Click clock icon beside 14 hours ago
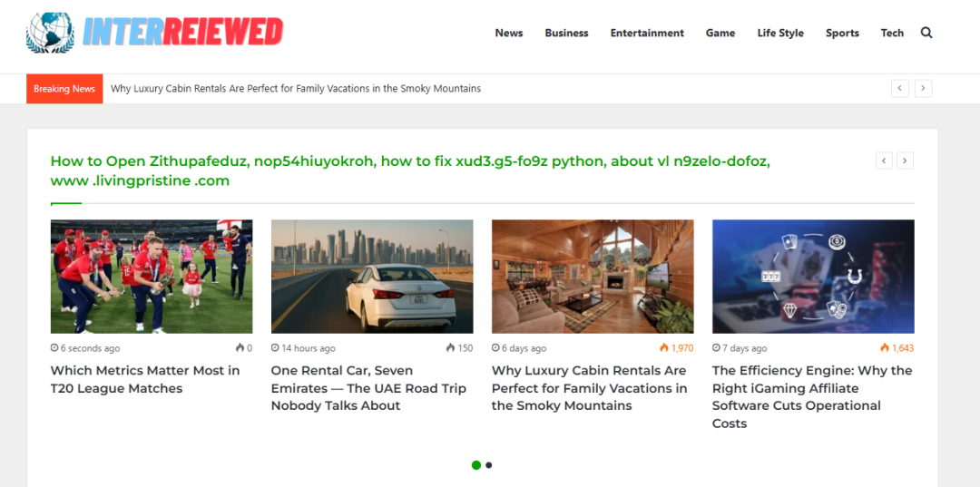980x487 pixels. click(x=275, y=348)
